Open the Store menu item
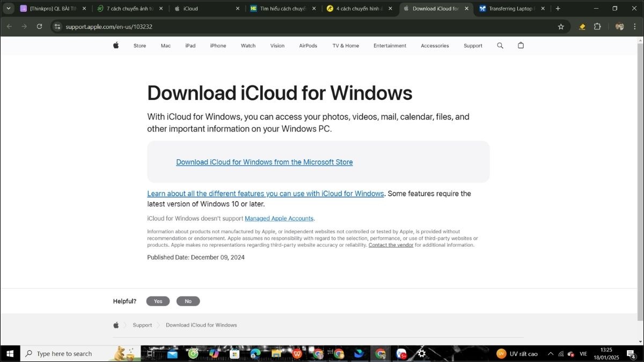Image resolution: width=644 pixels, height=362 pixels. 140,46
